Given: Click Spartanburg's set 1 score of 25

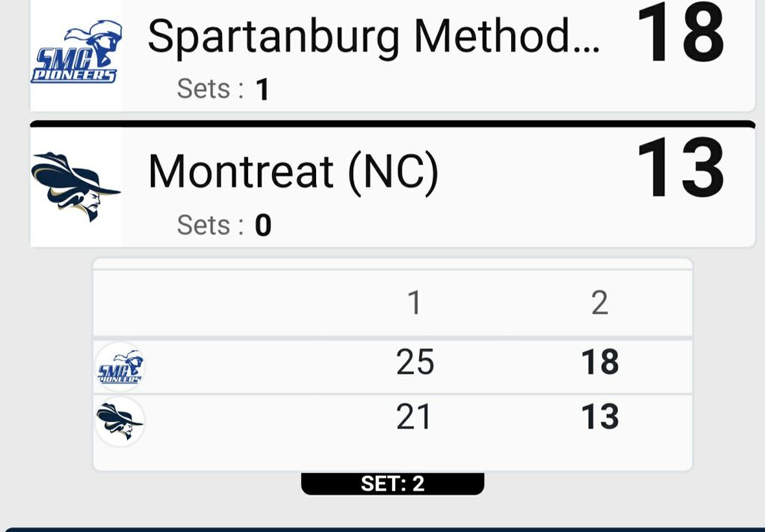Looking at the screenshot, I should tap(415, 362).
